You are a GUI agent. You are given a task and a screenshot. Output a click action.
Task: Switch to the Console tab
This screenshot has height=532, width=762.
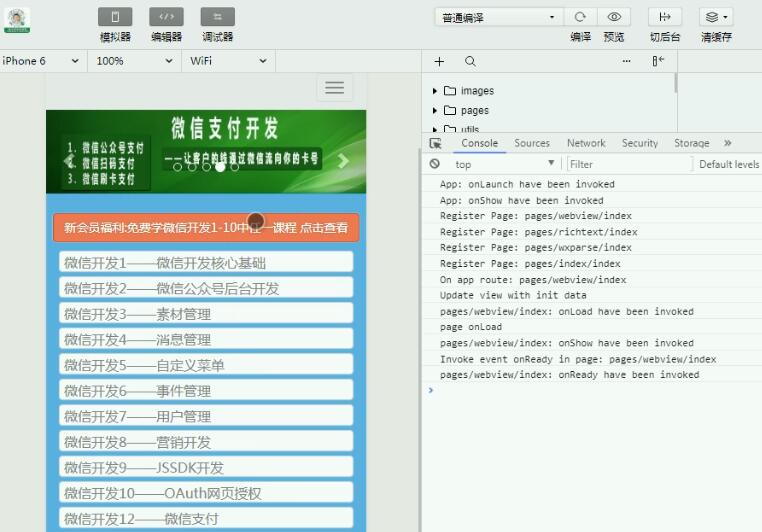click(480, 143)
